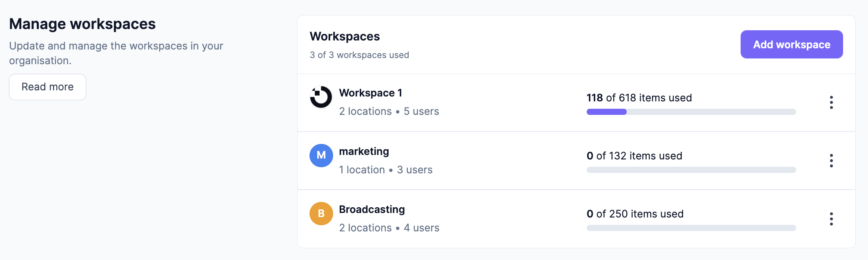Open the Read more link

pyautogui.click(x=47, y=87)
